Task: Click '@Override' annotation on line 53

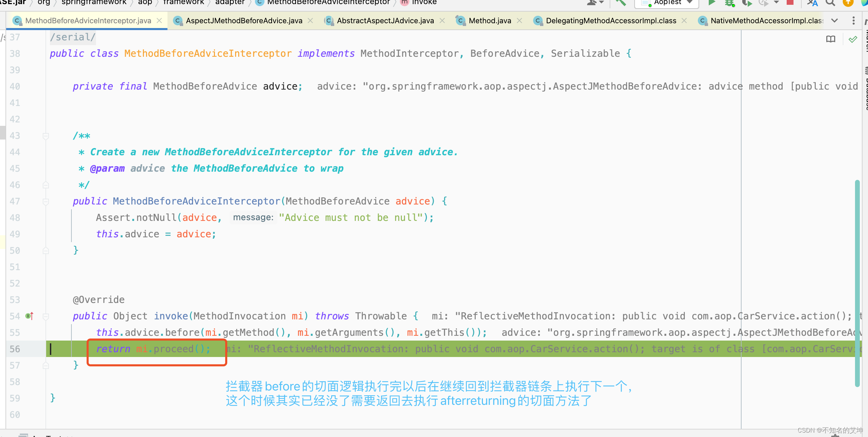Action: [98, 300]
